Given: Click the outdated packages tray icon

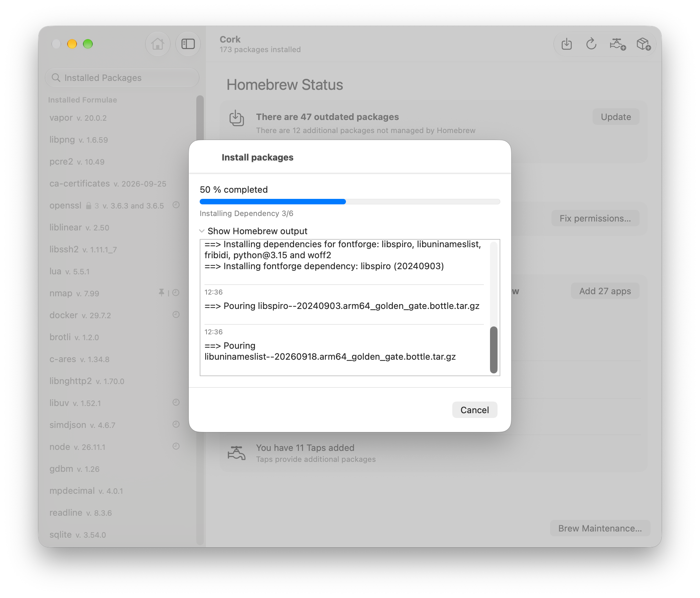Looking at the screenshot, I should click(236, 118).
